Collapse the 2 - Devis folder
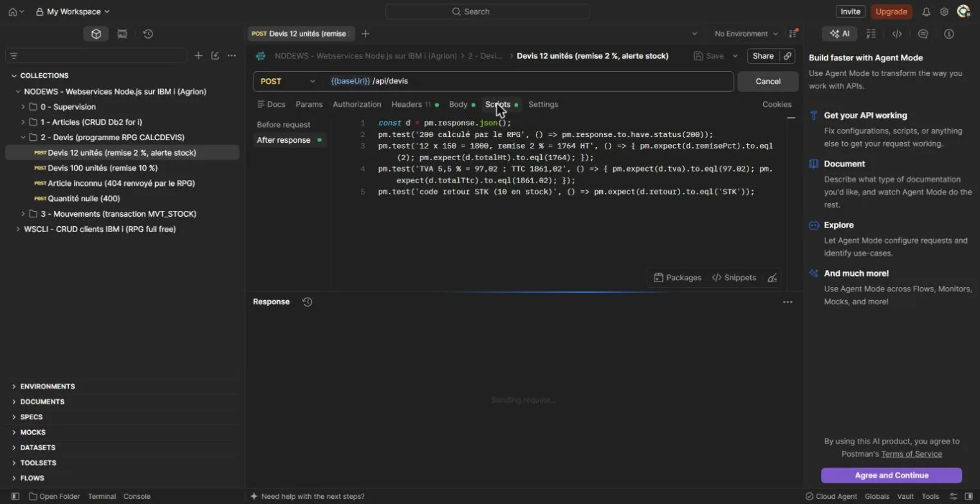 (x=23, y=137)
